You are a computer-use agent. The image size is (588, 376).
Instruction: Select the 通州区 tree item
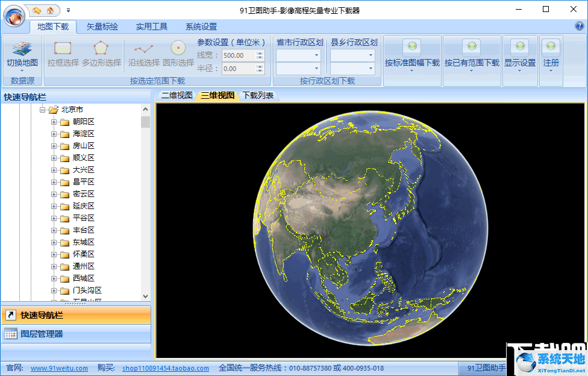[x=83, y=266]
